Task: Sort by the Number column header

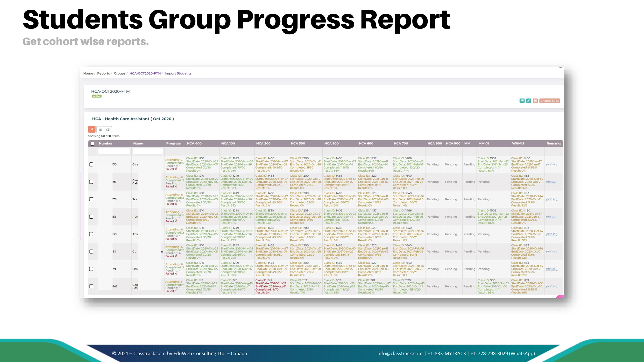Action: click(106, 143)
